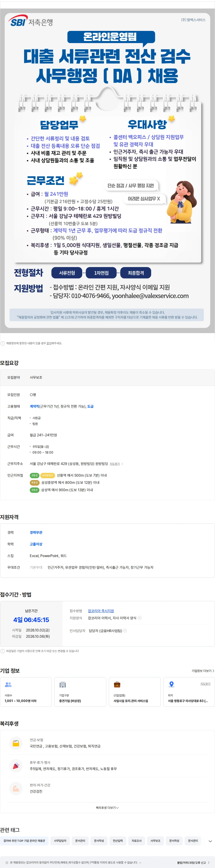
Task: Click the (주) 발렉스서비스 text
Action: [193, 20]
